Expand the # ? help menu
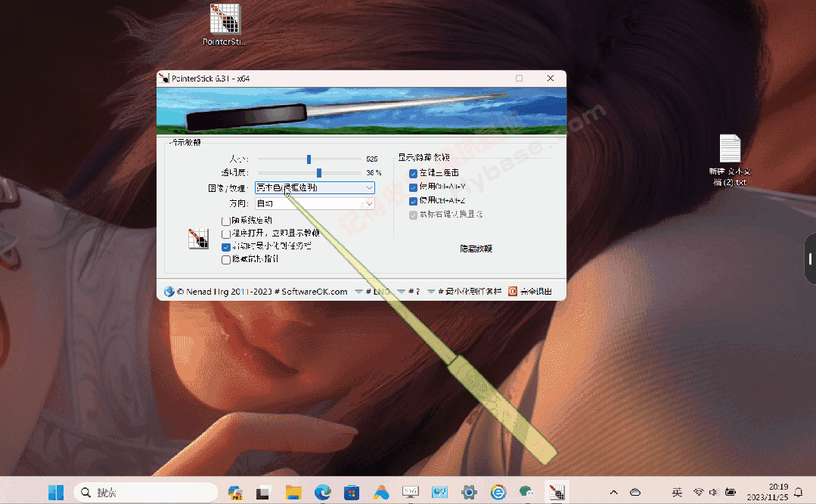This screenshot has width=816, height=504. tap(408, 292)
